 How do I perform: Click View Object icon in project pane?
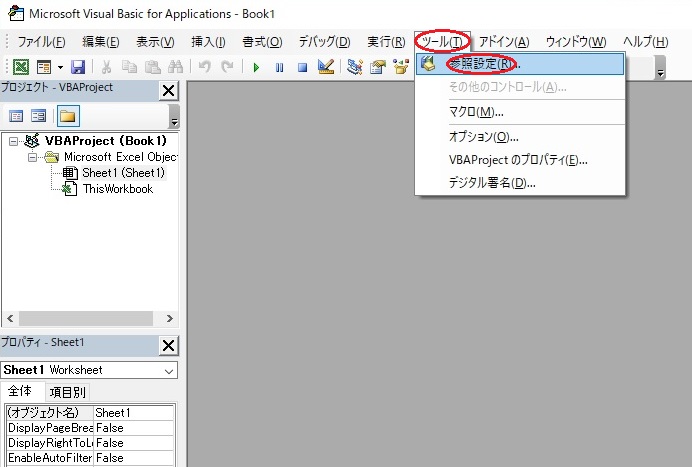point(39,116)
